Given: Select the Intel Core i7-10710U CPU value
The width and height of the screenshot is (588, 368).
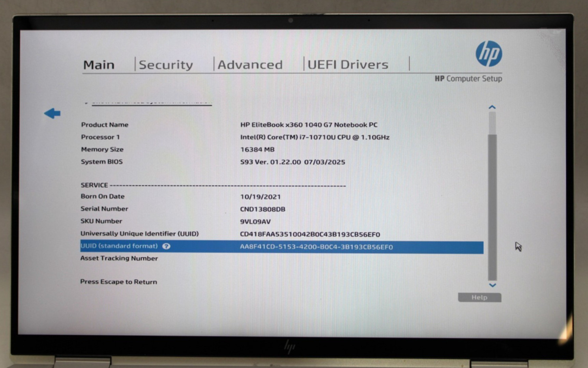Looking at the screenshot, I should click(x=315, y=137).
